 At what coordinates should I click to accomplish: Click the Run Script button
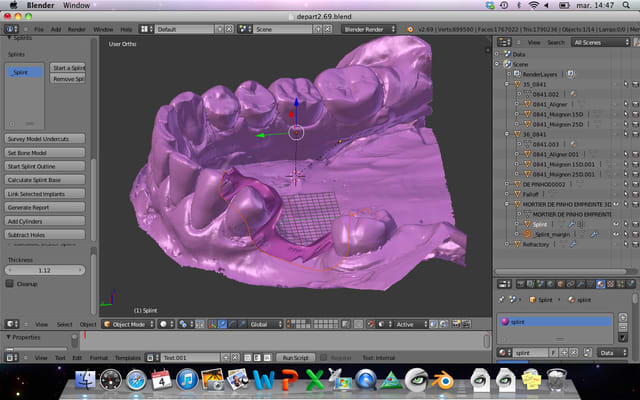[x=296, y=358]
